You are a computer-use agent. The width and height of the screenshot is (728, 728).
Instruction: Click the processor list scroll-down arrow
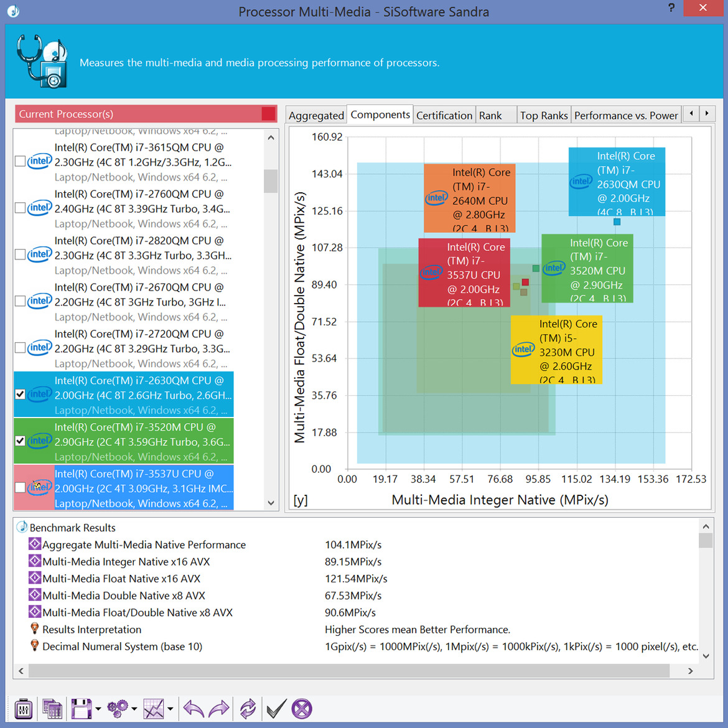pyautogui.click(x=271, y=503)
